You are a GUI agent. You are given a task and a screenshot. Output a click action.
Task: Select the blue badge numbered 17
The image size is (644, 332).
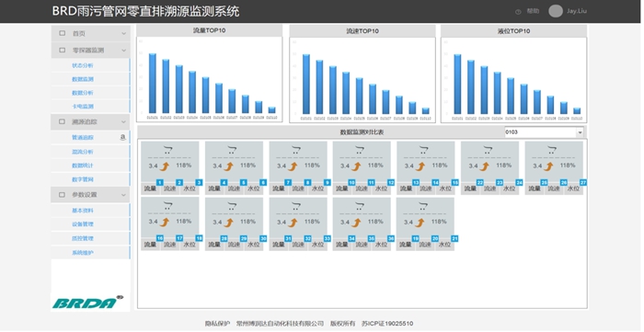tap(179, 238)
